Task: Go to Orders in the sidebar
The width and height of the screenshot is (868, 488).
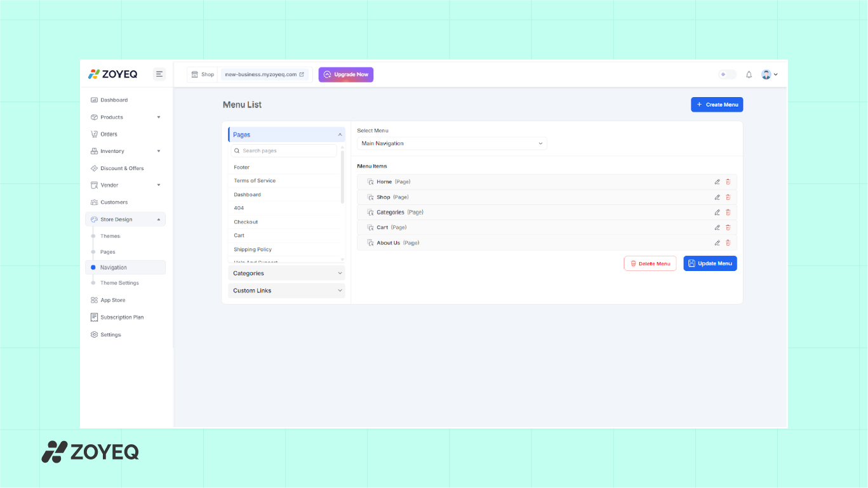Action: pyautogui.click(x=109, y=135)
